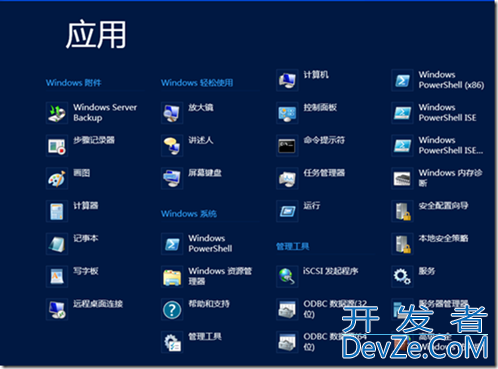Start 写字板 WordPad

72,276
